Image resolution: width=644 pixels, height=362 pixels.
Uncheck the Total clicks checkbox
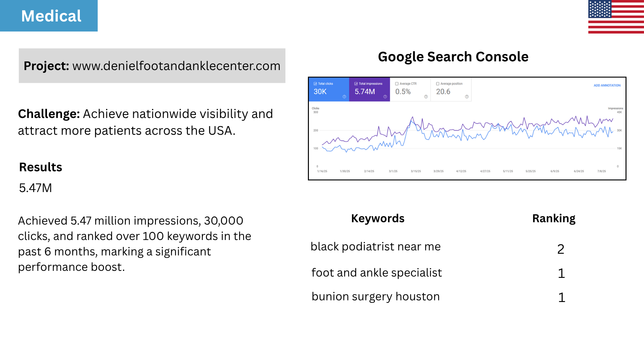coord(315,83)
